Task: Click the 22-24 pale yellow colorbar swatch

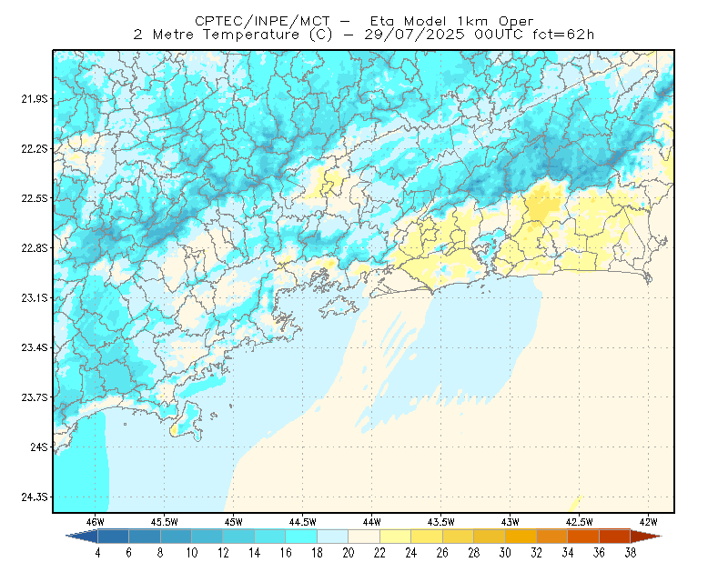Action: click(396, 537)
